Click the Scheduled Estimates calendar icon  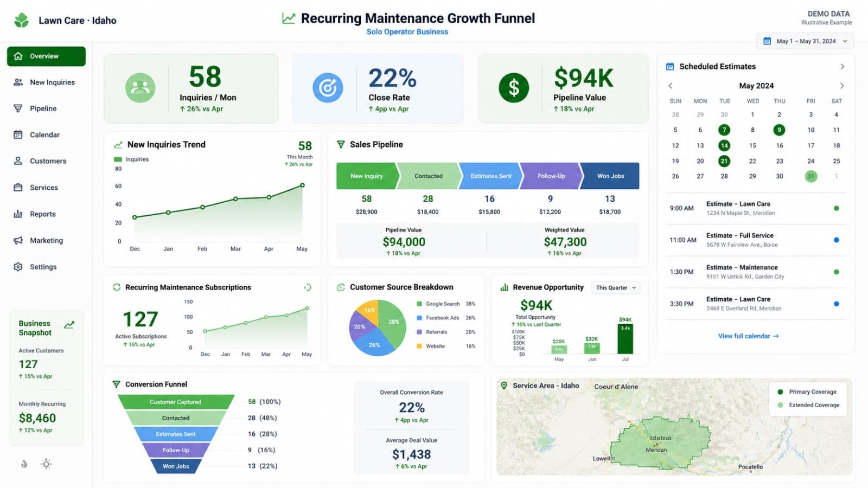[x=670, y=67]
